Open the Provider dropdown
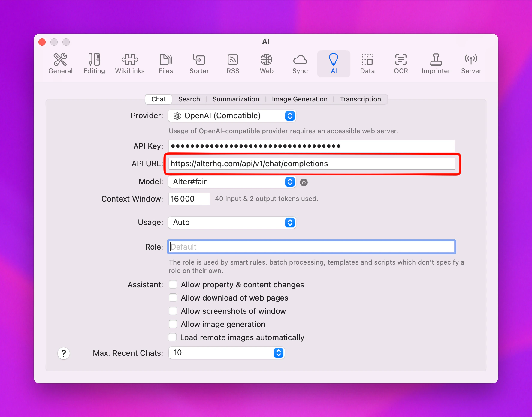This screenshot has height=417, width=532. (232, 116)
